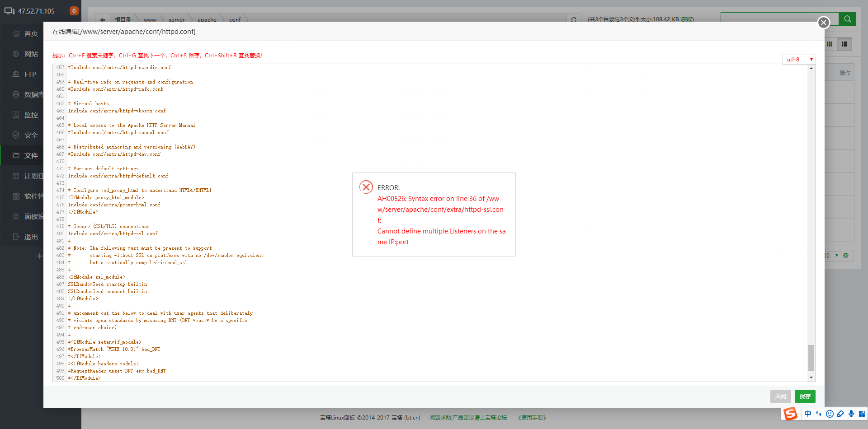
Task: Click line 480 Include httpd-ssl.conf
Action: [x=113, y=233]
